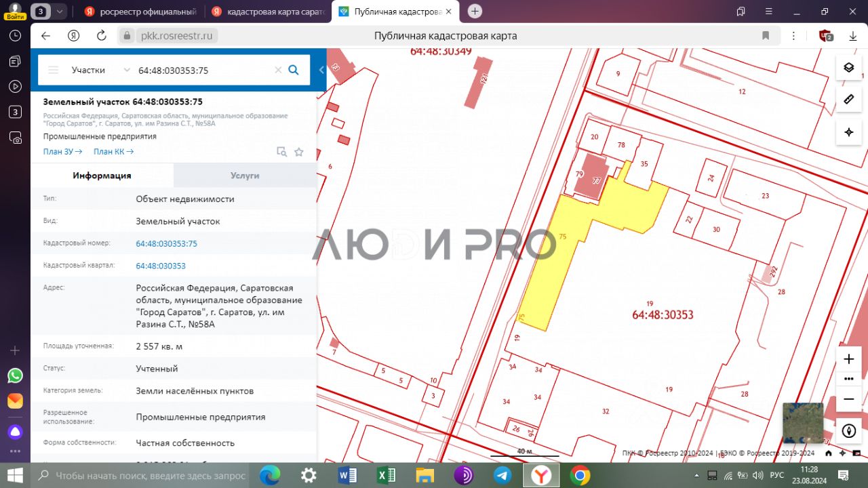Open cadastral quarter 64:48:030353 link

pos(161,266)
